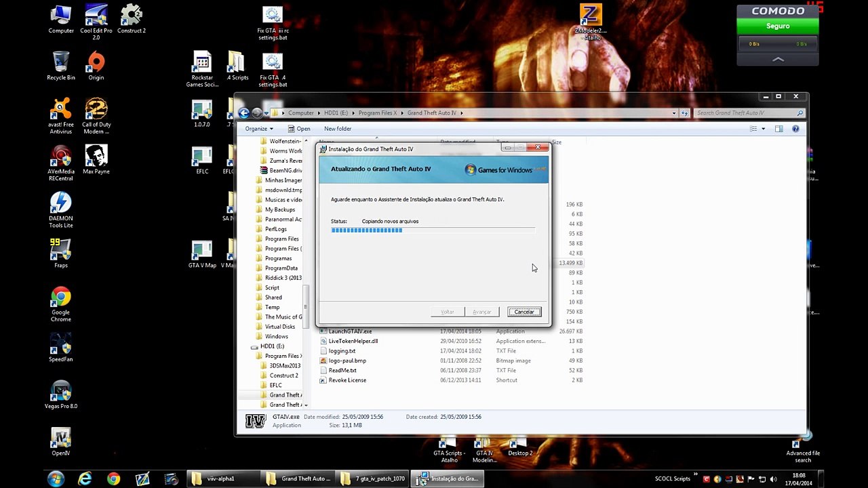Click New folder in Explorer toolbar
868x488 pixels.
coord(338,129)
